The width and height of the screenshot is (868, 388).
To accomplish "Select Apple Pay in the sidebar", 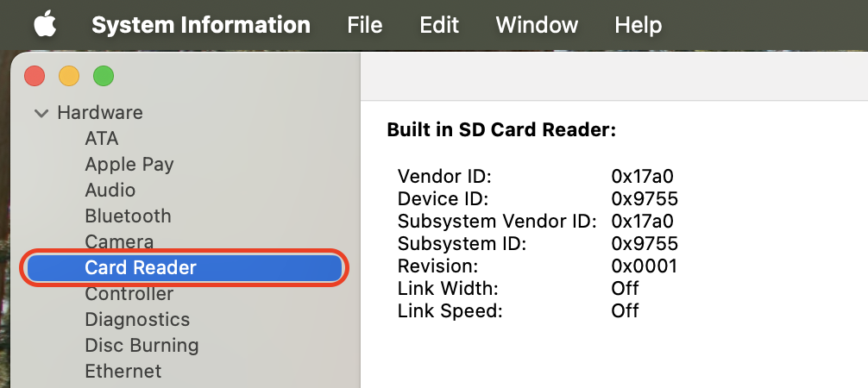I will coord(129,165).
